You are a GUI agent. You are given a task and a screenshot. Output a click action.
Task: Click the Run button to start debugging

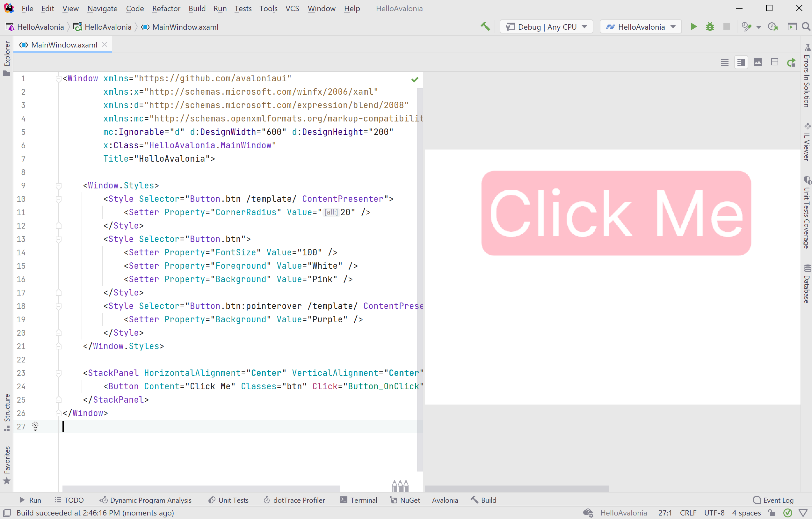pyautogui.click(x=693, y=27)
